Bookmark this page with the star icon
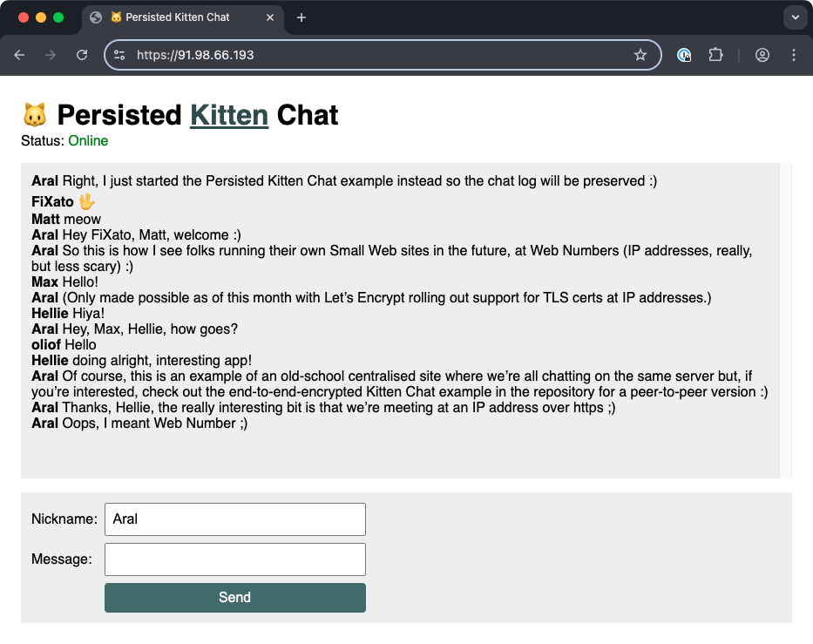 [640, 55]
